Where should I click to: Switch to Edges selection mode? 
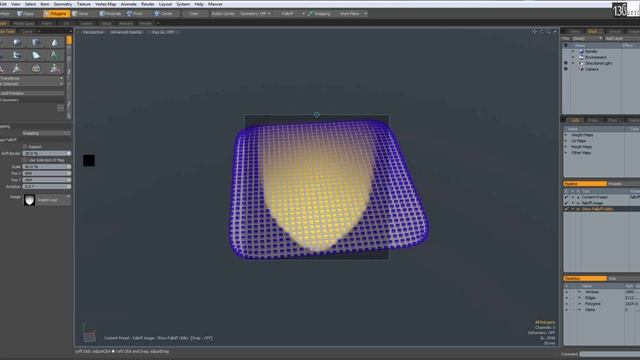click(x=26, y=13)
